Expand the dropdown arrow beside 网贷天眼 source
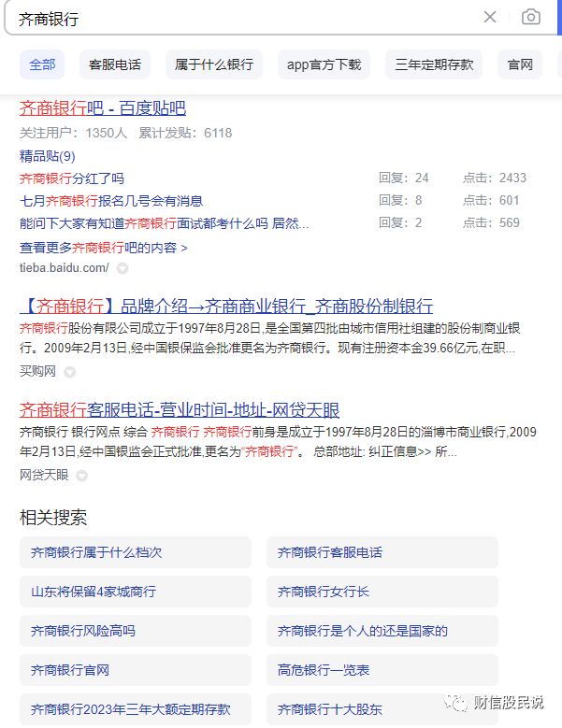This screenshot has height=728, width=562. click(x=81, y=476)
